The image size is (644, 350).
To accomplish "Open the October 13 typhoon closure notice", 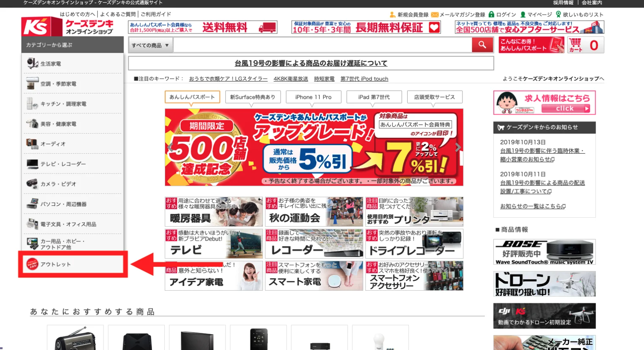I will tap(542, 155).
